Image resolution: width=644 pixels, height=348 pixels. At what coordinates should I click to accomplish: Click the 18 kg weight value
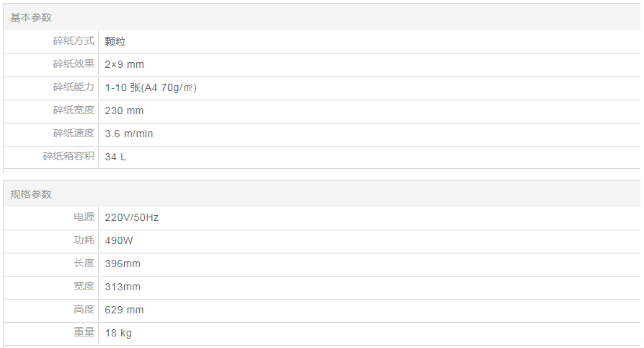pyautogui.click(x=118, y=333)
